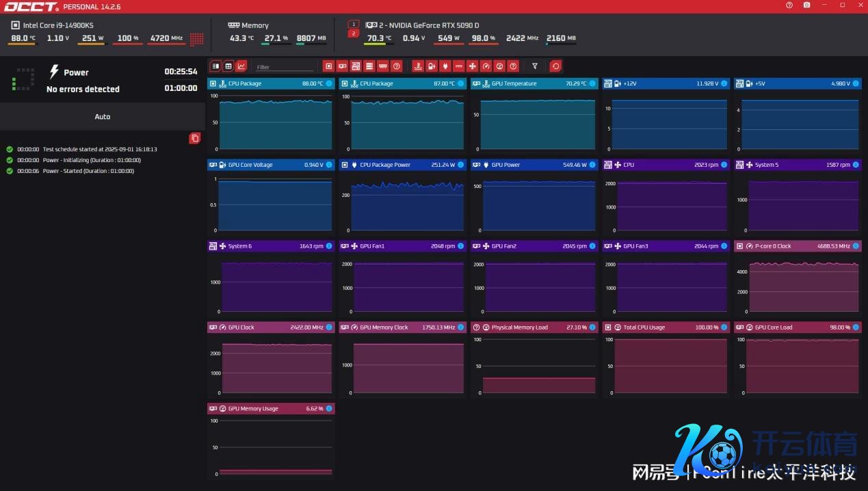Click the Auto button

(102, 117)
